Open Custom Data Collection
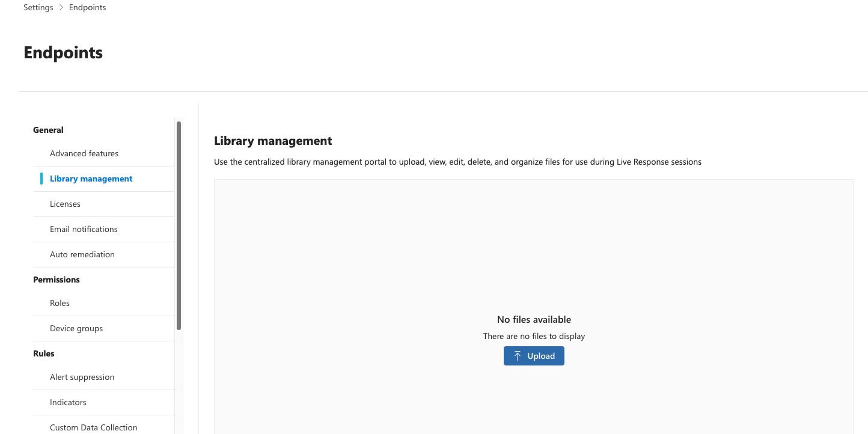The width and height of the screenshot is (868, 434). point(94,427)
